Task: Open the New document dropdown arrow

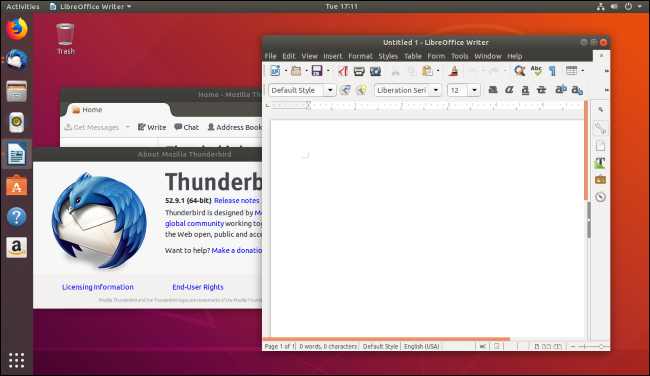Action: tap(286, 71)
